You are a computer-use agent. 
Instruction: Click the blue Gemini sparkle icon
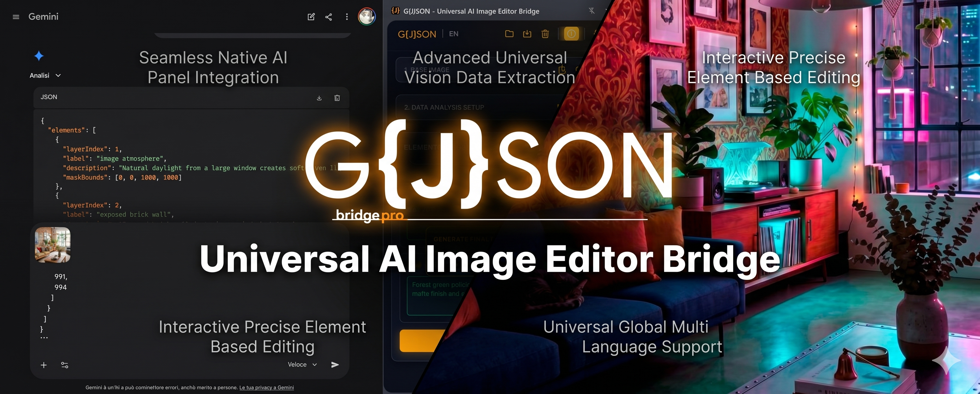click(39, 56)
